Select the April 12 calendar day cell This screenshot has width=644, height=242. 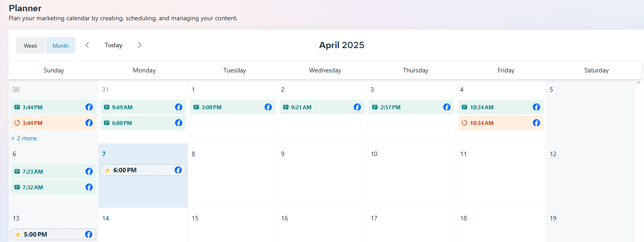pyautogui.click(x=590, y=175)
